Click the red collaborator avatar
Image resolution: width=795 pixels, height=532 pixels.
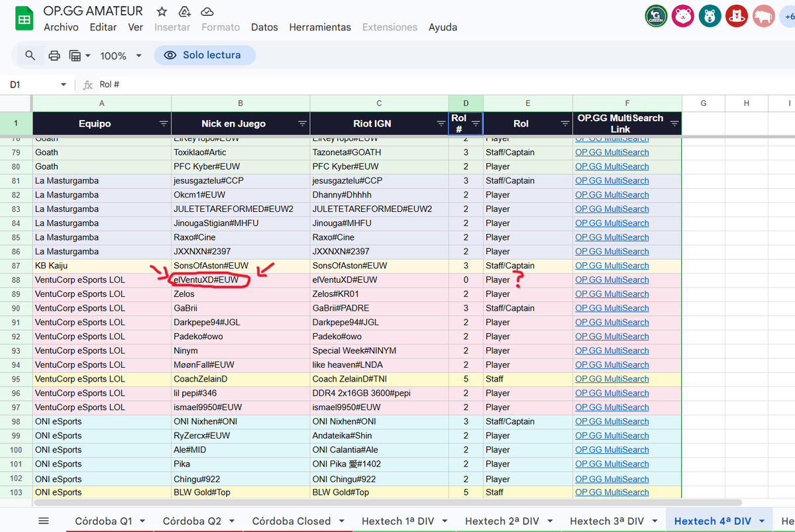pos(736,16)
